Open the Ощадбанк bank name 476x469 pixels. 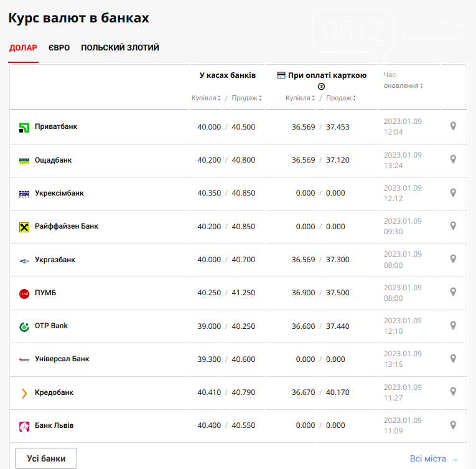click(x=53, y=160)
